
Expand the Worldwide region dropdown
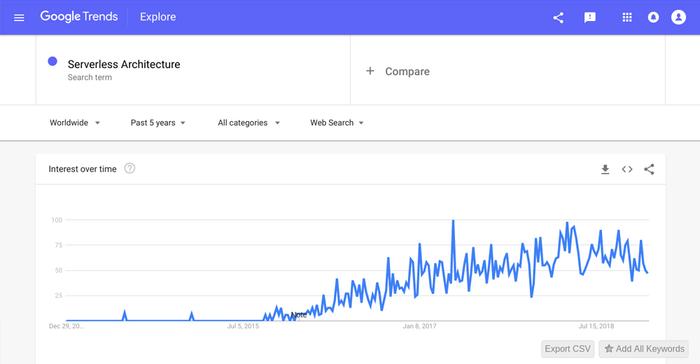tap(75, 123)
